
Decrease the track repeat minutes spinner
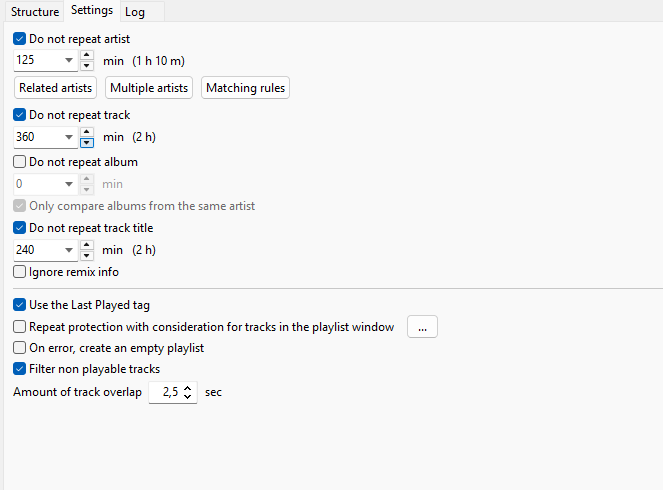tap(87, 142)
